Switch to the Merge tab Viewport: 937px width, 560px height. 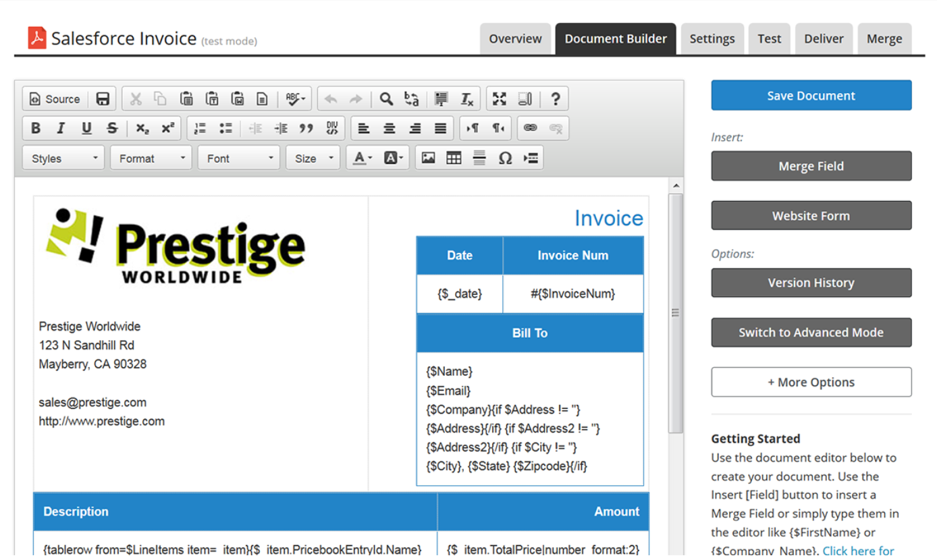click(x=884, y=39)
